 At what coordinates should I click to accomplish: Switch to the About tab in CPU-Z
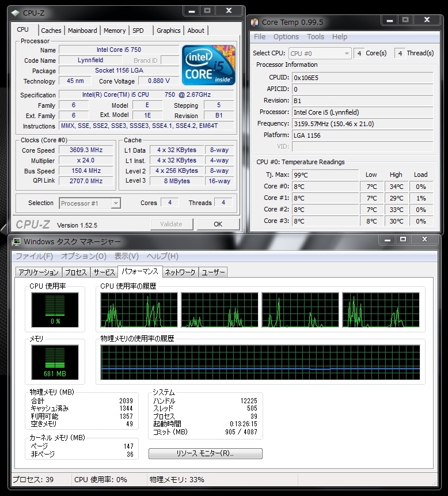click(x=196, y=31)
